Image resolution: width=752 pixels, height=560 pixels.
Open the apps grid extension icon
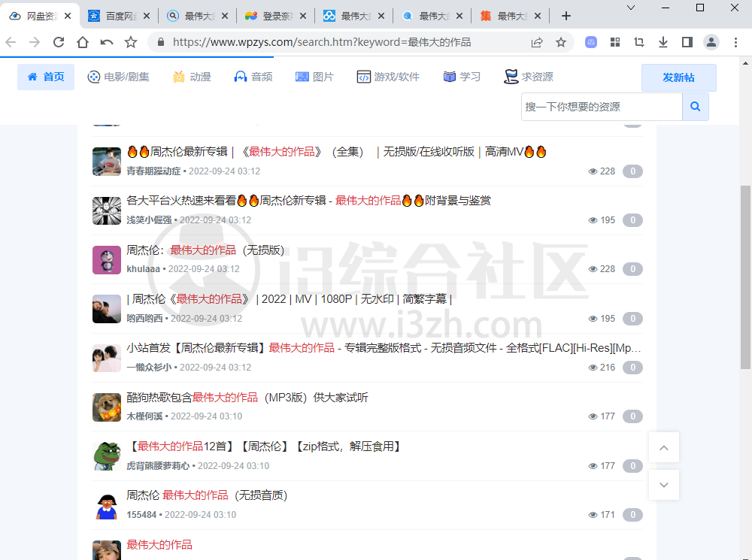[x=615, y=42]
